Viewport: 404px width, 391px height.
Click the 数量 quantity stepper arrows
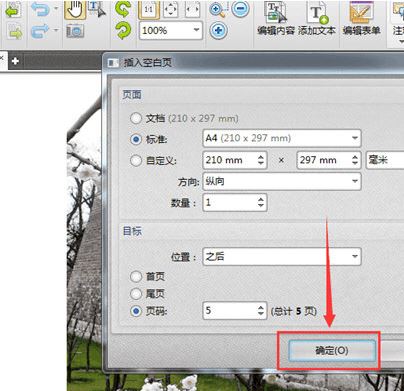tap(261, 202)
